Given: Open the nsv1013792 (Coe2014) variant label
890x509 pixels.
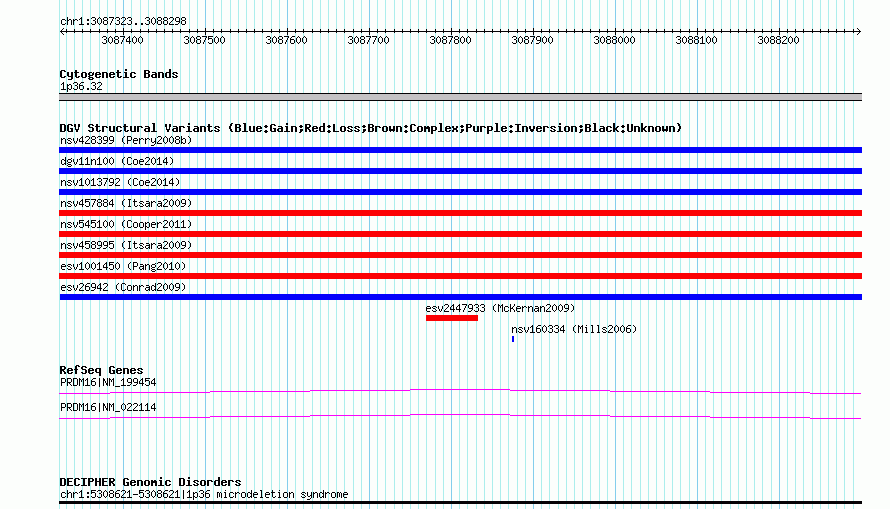Looking at the screenshot, I should [120, 182].
